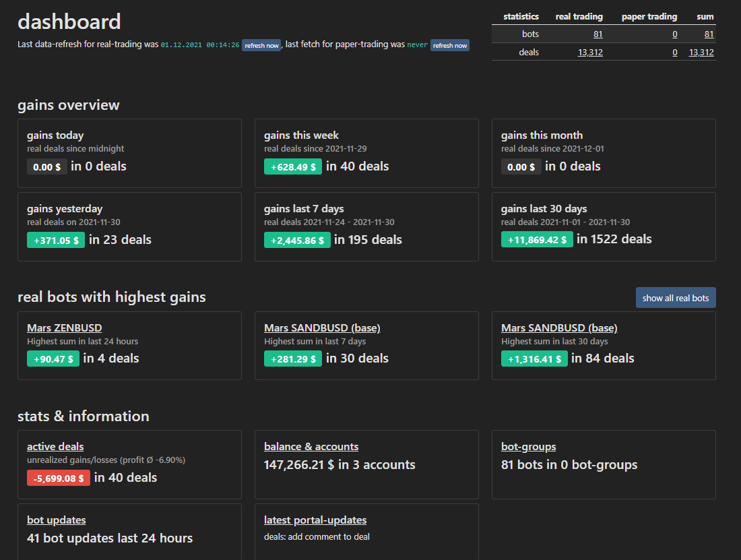Select the +281.29 $ SANDBUSD badge

click(x=293, y=359)
